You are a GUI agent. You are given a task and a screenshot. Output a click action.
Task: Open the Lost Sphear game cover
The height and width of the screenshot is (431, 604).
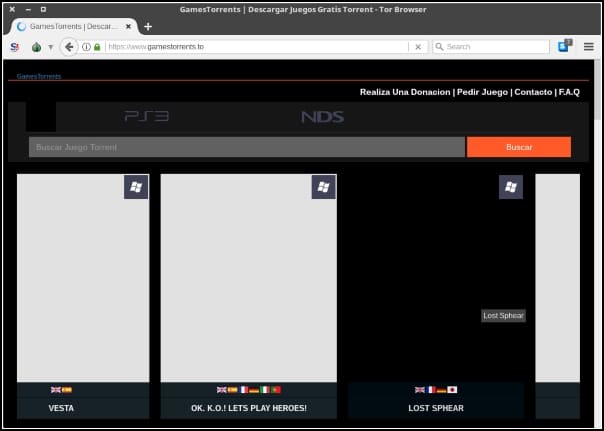click(436, 278)
